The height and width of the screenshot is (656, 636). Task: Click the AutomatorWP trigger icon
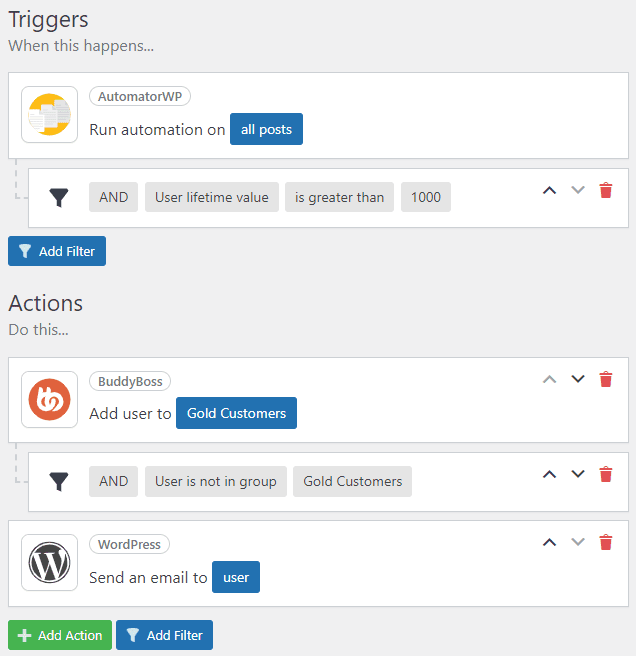(x=49, y=115)
